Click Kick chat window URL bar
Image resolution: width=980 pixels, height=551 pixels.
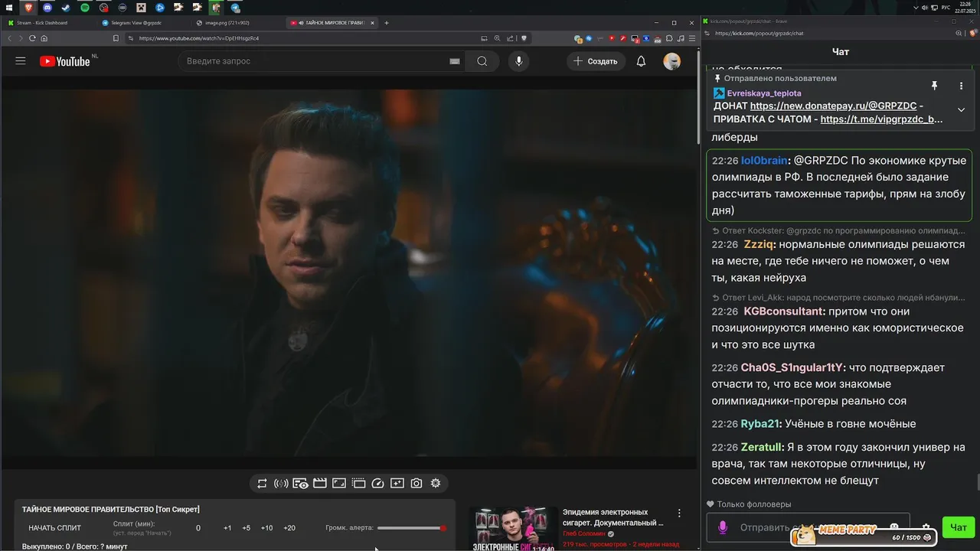[x=831, y=33]
